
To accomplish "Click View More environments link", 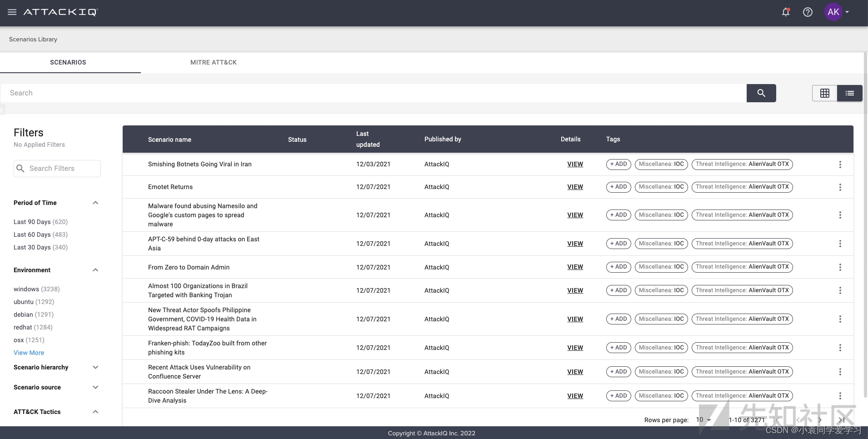I will [29, 353].
